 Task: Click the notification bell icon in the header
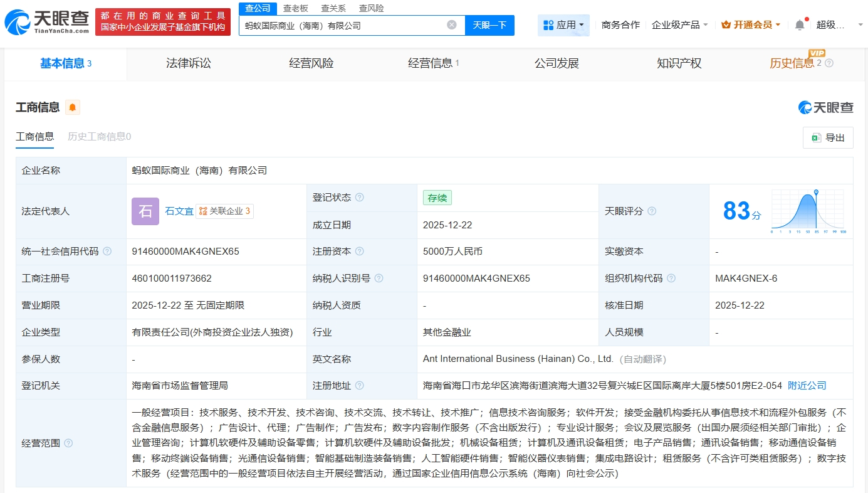(799, 25)
